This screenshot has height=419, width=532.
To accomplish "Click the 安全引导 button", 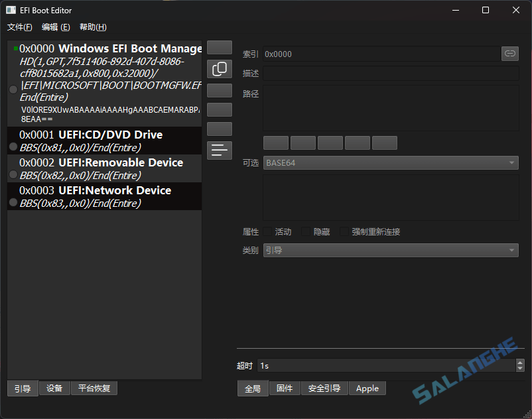I will click(x=324, y=389).
